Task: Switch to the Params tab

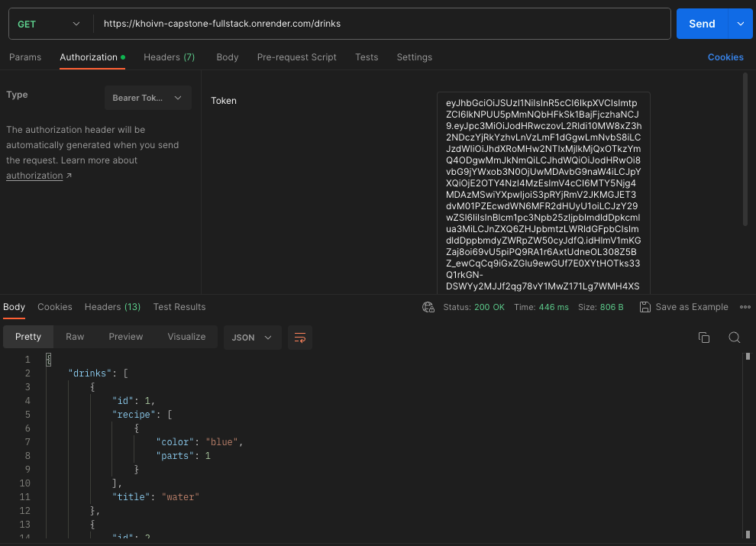Action: coord(25,57)
